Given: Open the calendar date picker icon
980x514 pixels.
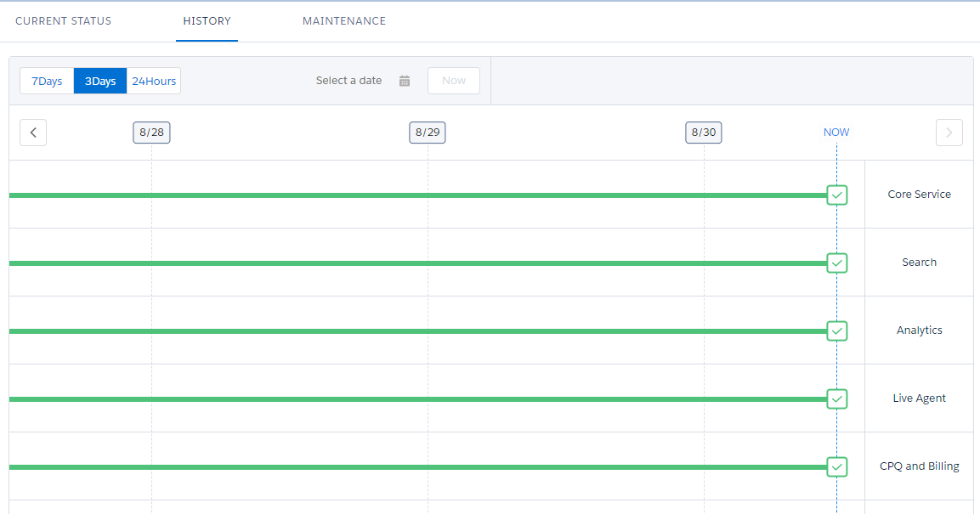Looking at the screenshot, I should coord(405,81).
